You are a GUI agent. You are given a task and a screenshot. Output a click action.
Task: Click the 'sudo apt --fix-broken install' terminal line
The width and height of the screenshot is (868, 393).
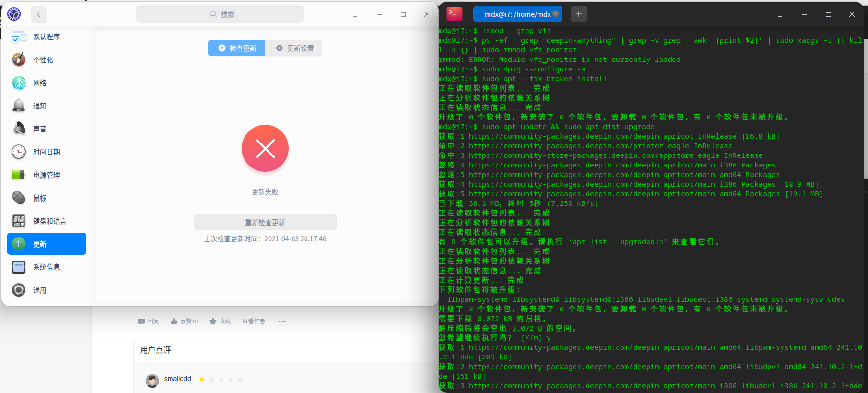coord(523,79)
